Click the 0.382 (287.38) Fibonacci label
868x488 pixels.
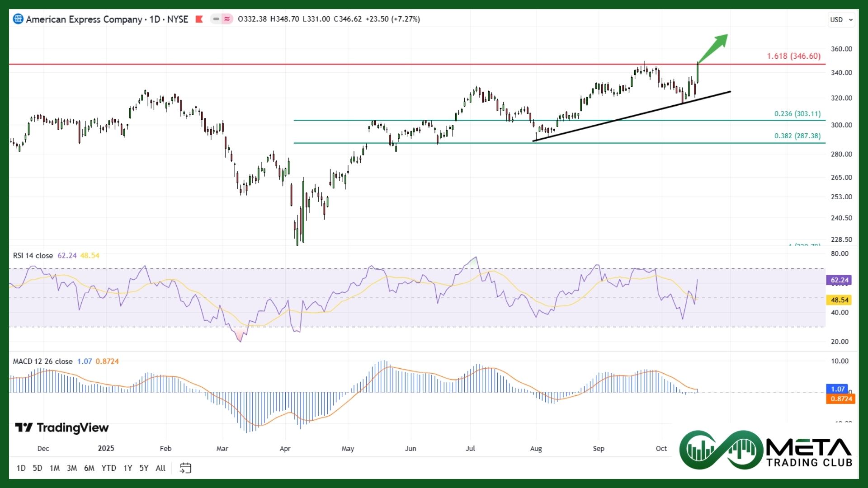click(x=797, y=136)
